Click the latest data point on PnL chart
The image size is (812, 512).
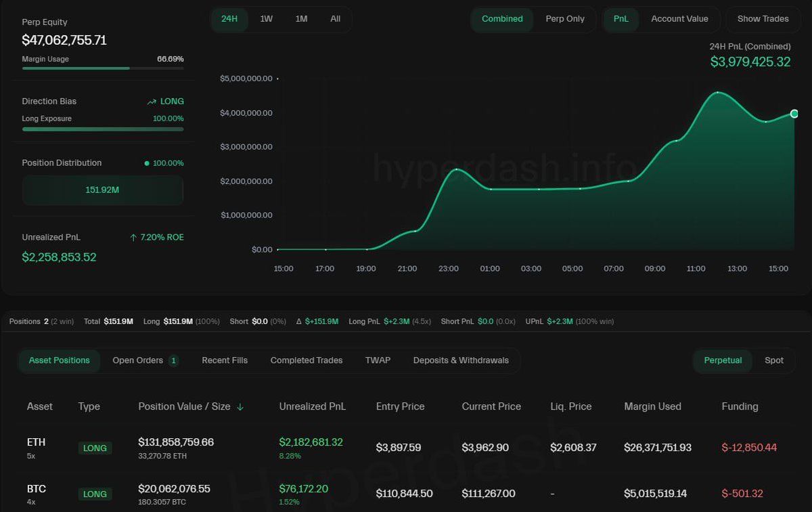(x=794, y=114)
